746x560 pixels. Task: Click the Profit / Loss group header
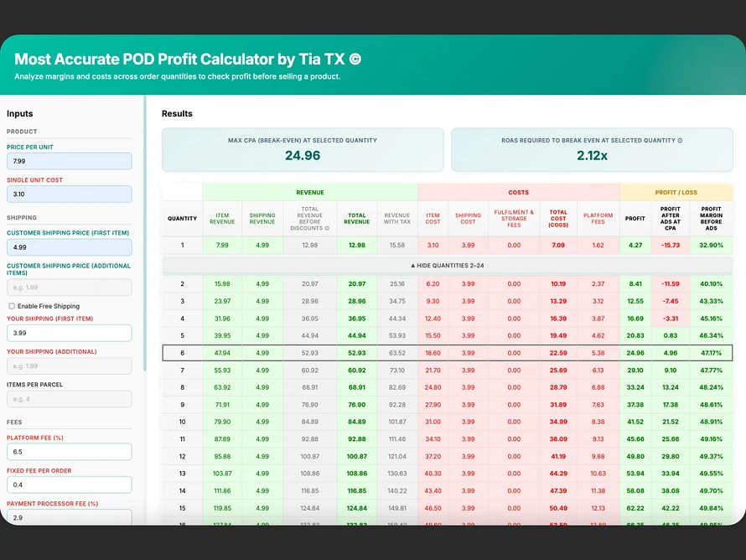(x=676, y=192)
